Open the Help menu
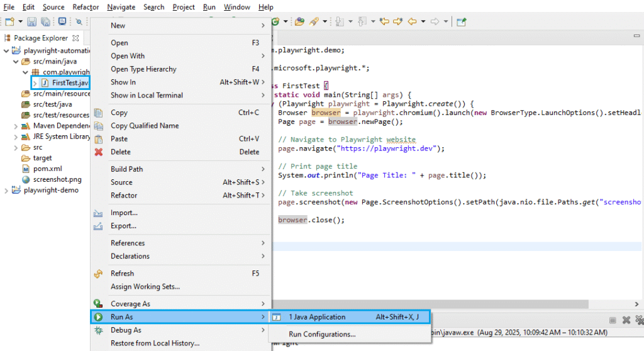Image resolution: width=644 pixels, height=351 pixels. (266, 7)
